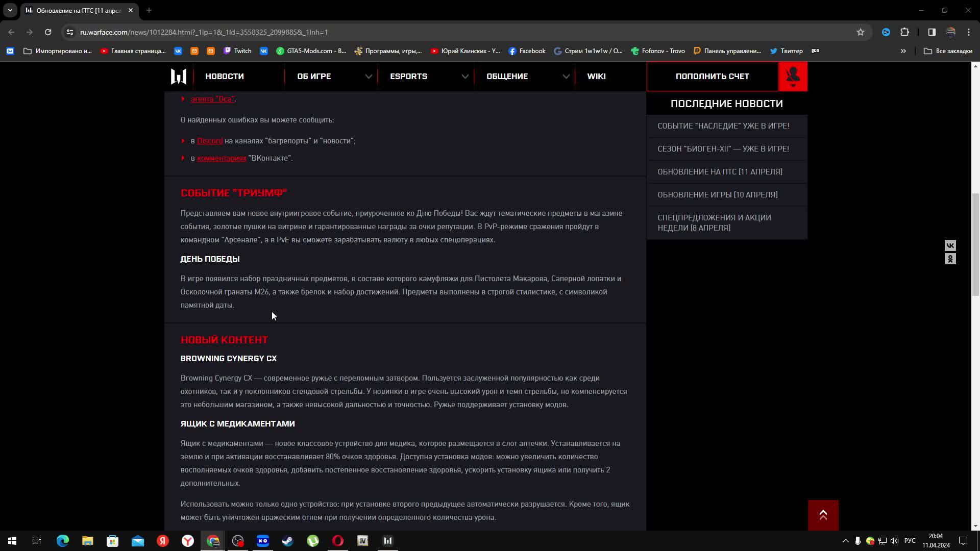980x551 pixels.
Task: Open the user profile icon
Action: pyautogui.click(x=793, y=77)
